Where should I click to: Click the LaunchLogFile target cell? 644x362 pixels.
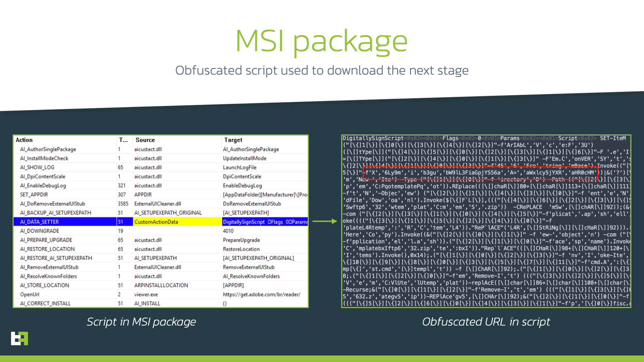pyautogui.click(x=239, y=168)
